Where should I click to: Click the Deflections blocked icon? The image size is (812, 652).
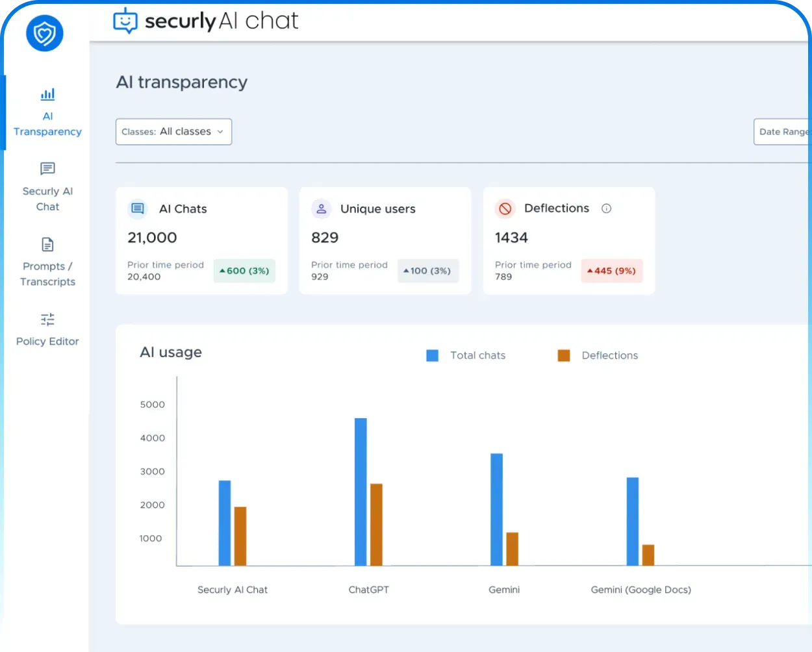click(x=505, y=208)
